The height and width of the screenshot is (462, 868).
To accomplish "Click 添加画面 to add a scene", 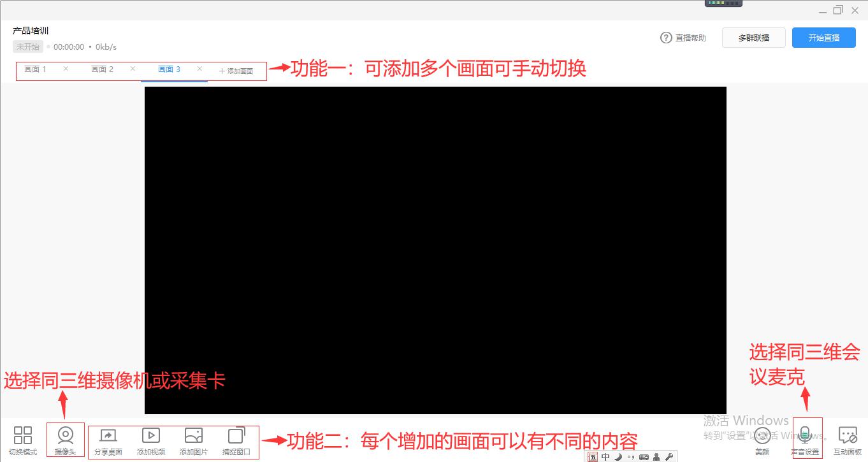I will pyautogui.click(x=236, y=71).
